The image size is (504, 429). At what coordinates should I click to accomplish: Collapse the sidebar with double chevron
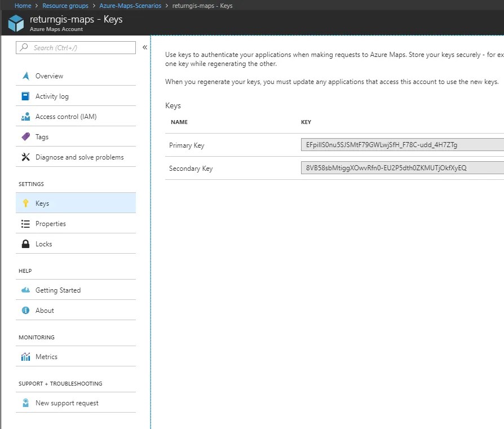145,47
